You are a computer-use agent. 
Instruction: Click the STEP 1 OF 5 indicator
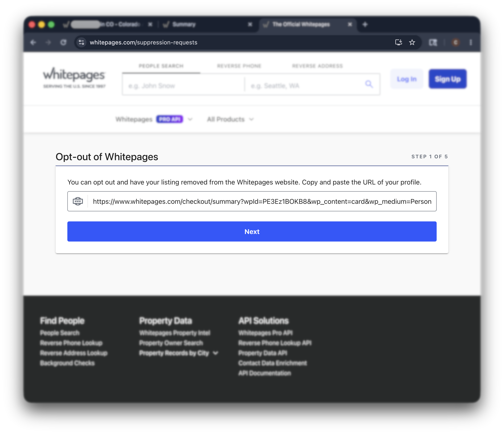coord(430,157)
